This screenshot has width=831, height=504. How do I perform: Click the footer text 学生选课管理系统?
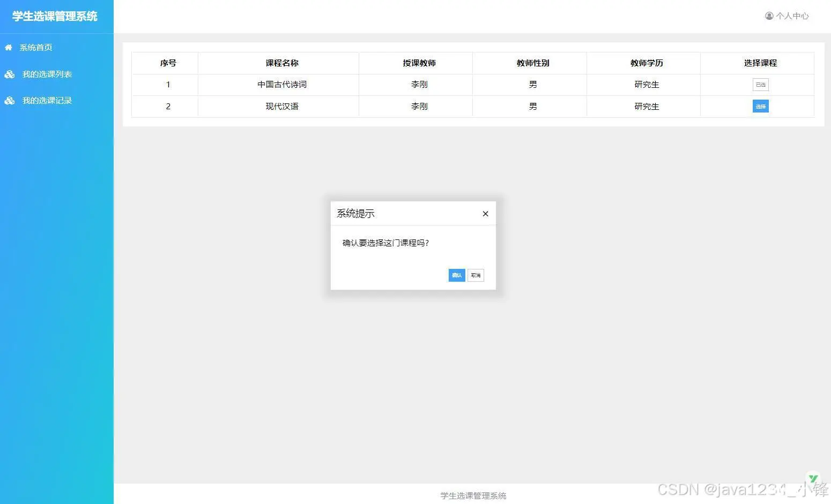[473, 496]
